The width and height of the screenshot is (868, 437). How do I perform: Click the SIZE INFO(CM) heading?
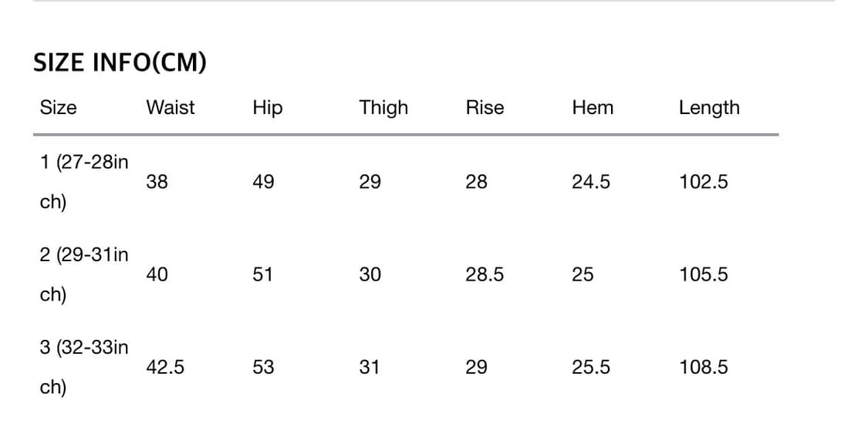(120, 62)
